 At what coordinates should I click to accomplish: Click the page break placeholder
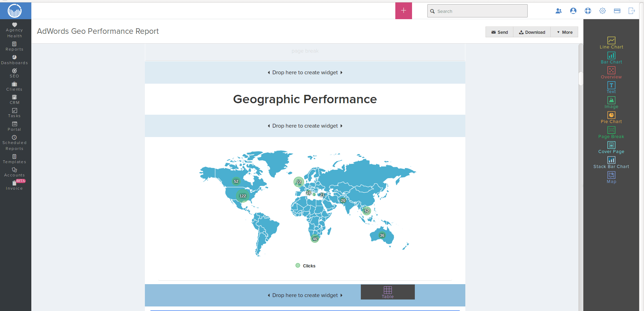coord(305,51)
